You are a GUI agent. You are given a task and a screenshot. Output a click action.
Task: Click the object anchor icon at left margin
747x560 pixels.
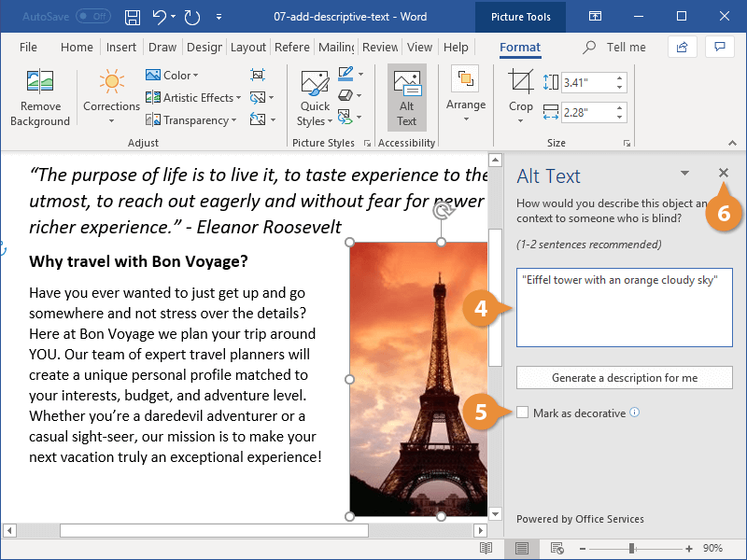pyautogui.click(x=3, y=248)
